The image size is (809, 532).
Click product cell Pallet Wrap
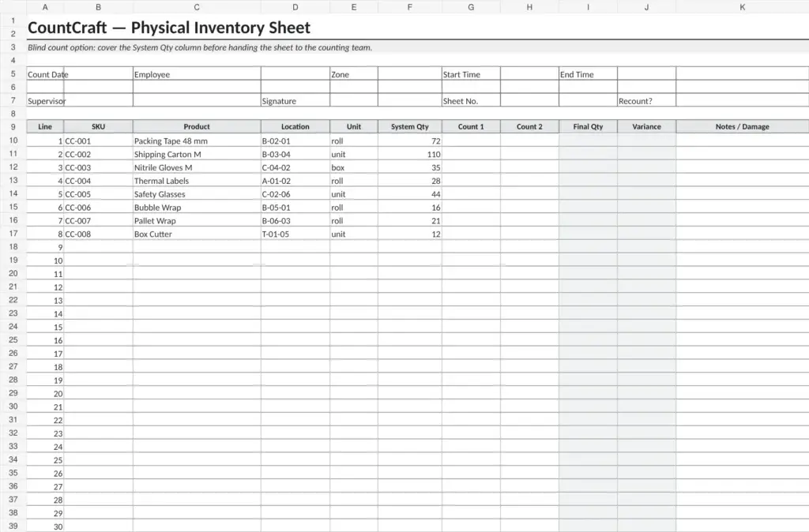click(x=197, y=220)
